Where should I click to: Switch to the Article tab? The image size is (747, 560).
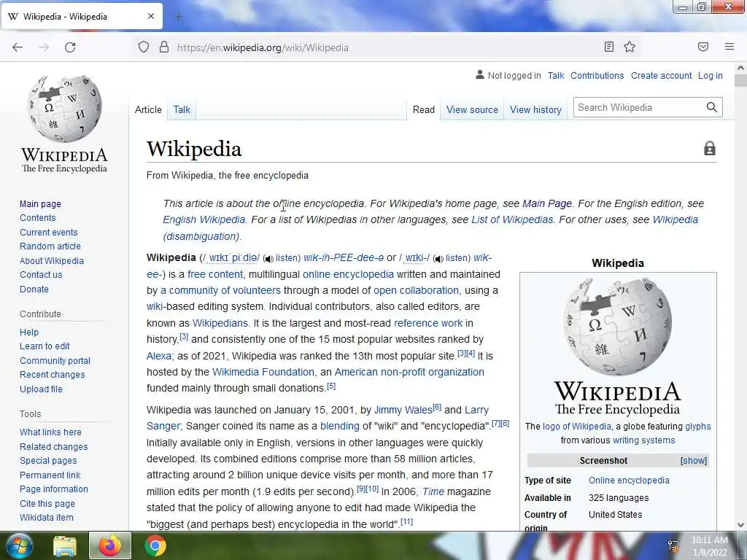point(148,109)
